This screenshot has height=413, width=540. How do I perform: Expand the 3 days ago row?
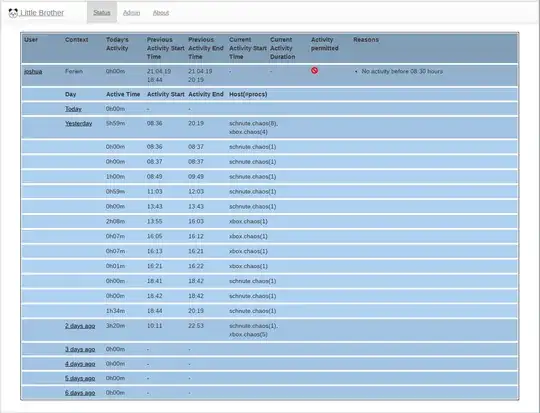80,349
